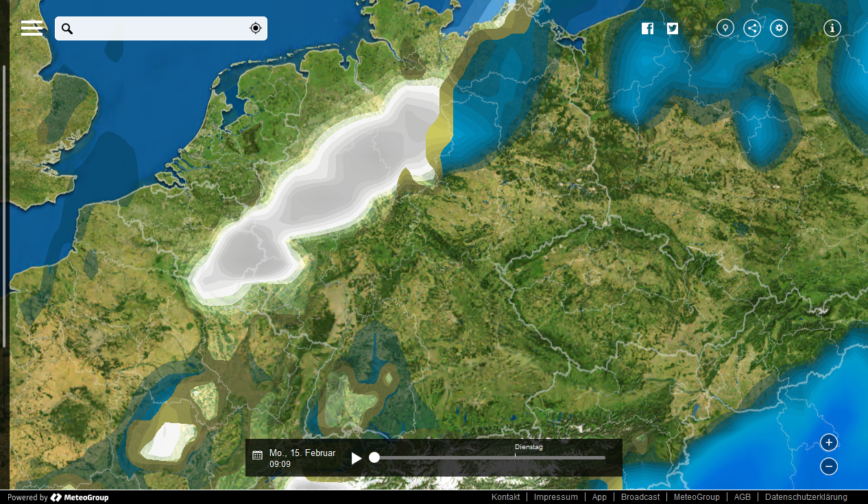Open the Impressum link
The height and width of the screenshot is (504, 868).
pos(556,497)
